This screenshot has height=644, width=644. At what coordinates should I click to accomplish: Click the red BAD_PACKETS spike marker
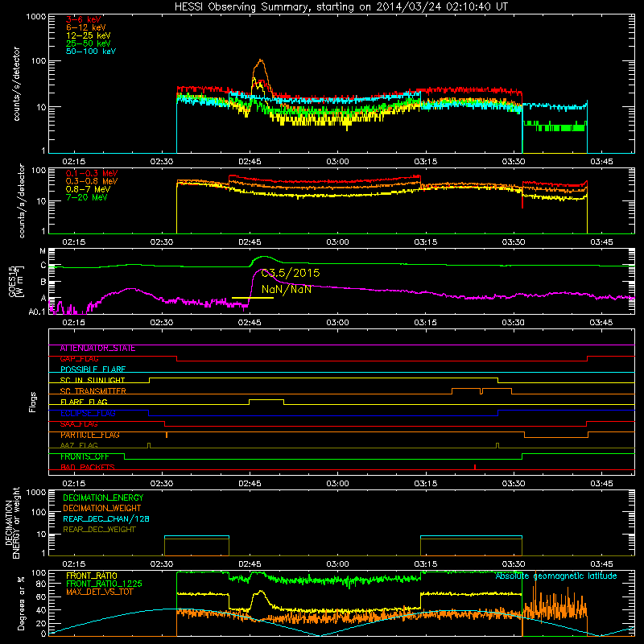coord(475,467)
